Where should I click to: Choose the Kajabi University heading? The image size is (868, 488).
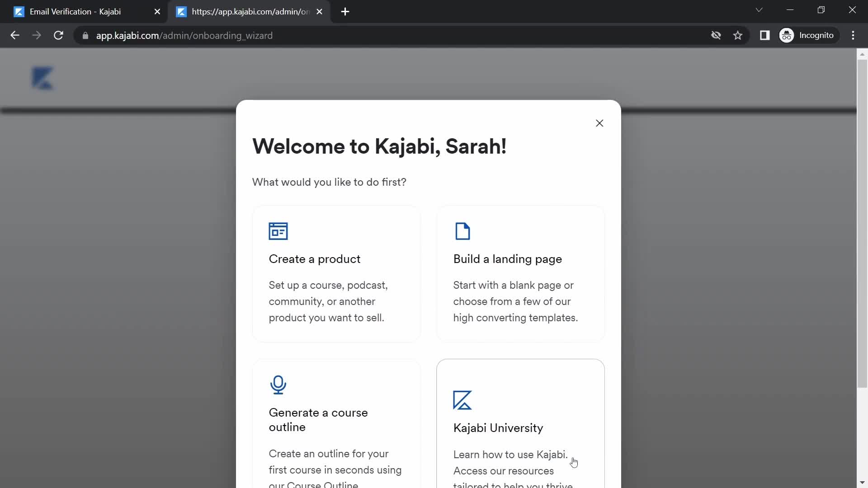tap(498, 428)
